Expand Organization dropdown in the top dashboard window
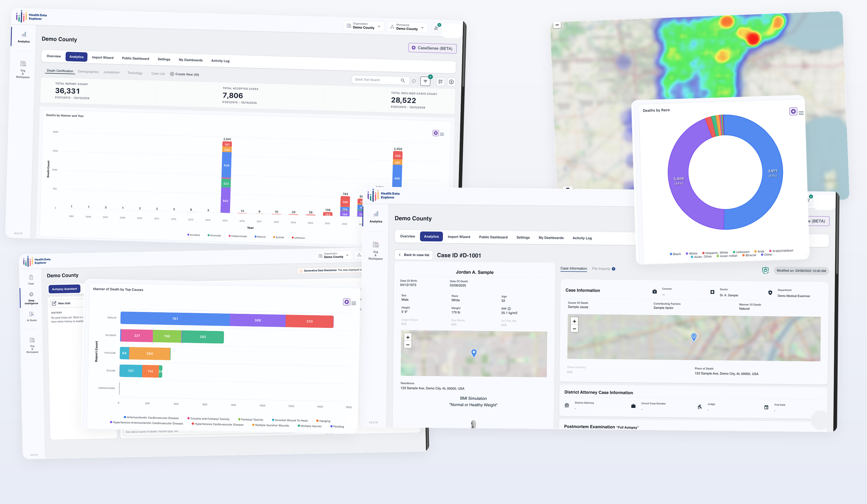867x504 pixels. [364, 26]
